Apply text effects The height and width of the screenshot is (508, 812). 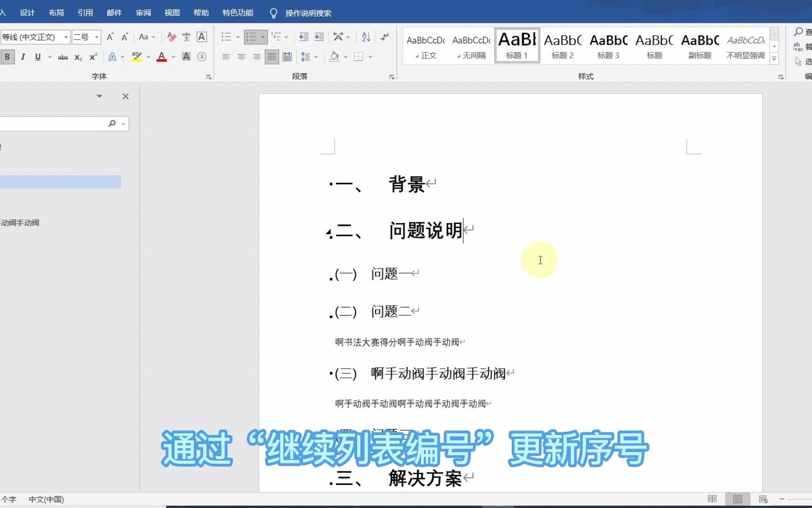pyautogui.click(x=113, y=57)
